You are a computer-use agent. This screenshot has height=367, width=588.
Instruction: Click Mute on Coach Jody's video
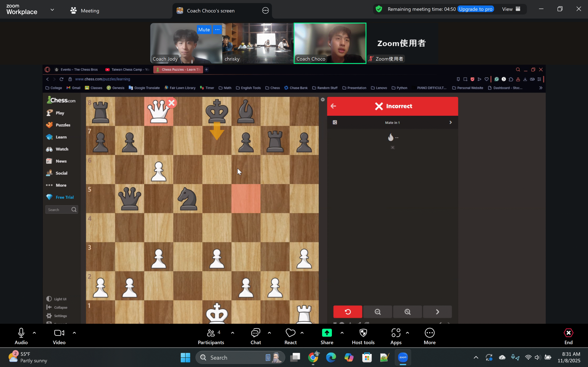point(204,30)
